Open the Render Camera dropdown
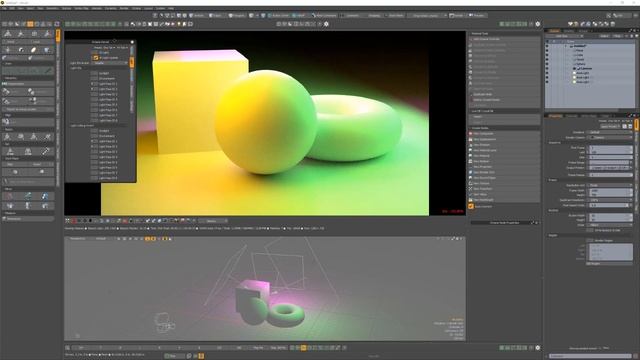 610,138
